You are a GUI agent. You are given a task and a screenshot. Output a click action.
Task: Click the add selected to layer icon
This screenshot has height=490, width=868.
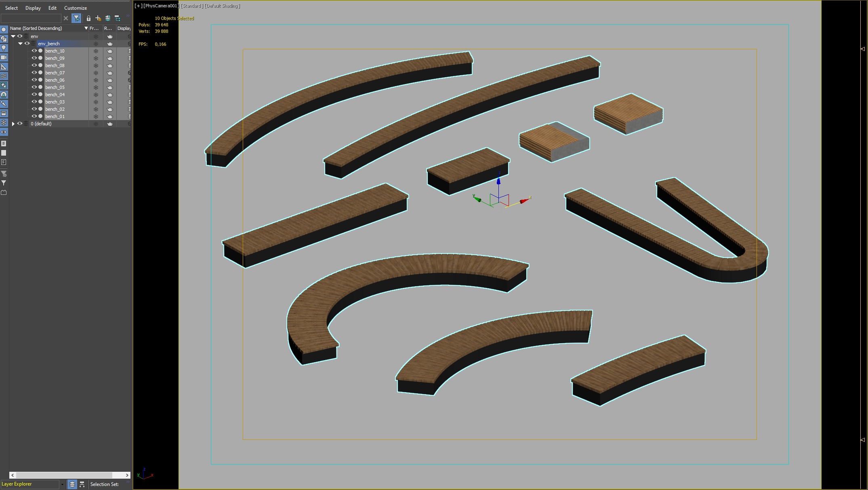point(108,18)
